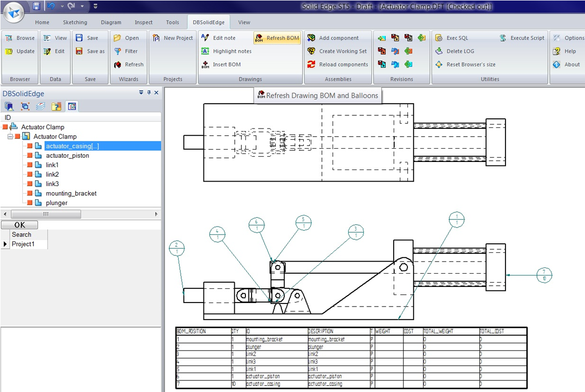Select actuator_piston in the tree
Screen dimensions: 585x392
point(67,155)
